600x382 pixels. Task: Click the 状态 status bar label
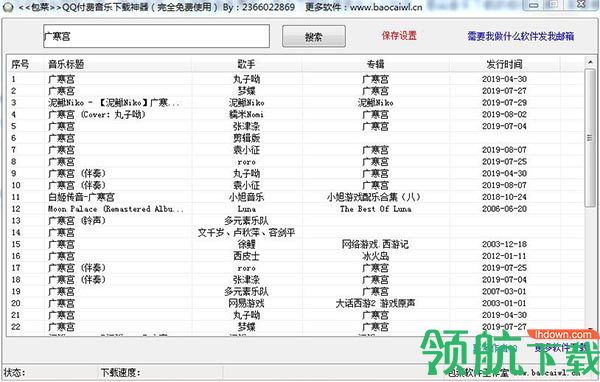pyautogui.click(x=15, y=372)
